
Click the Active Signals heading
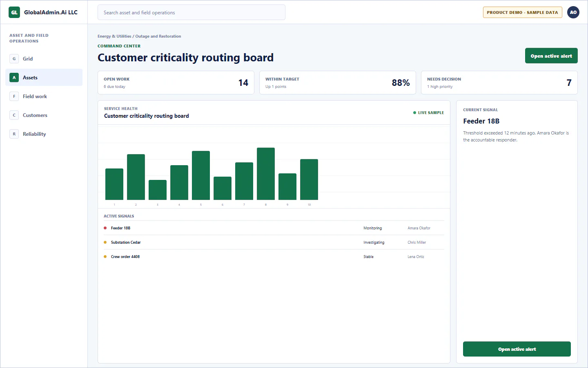(x=119, y=216)
